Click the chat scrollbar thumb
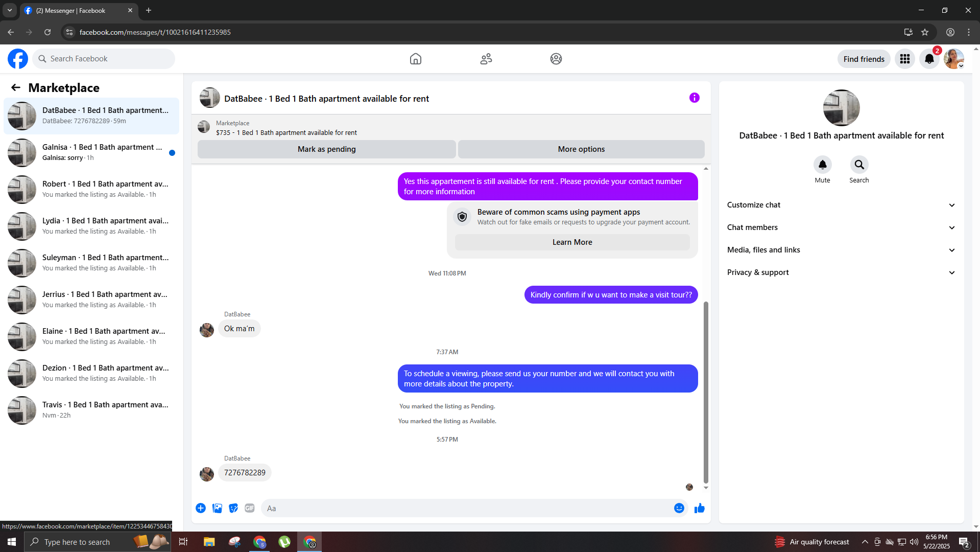Image resolution: width=980 pixels, height=552 pixels. (706, 392)
